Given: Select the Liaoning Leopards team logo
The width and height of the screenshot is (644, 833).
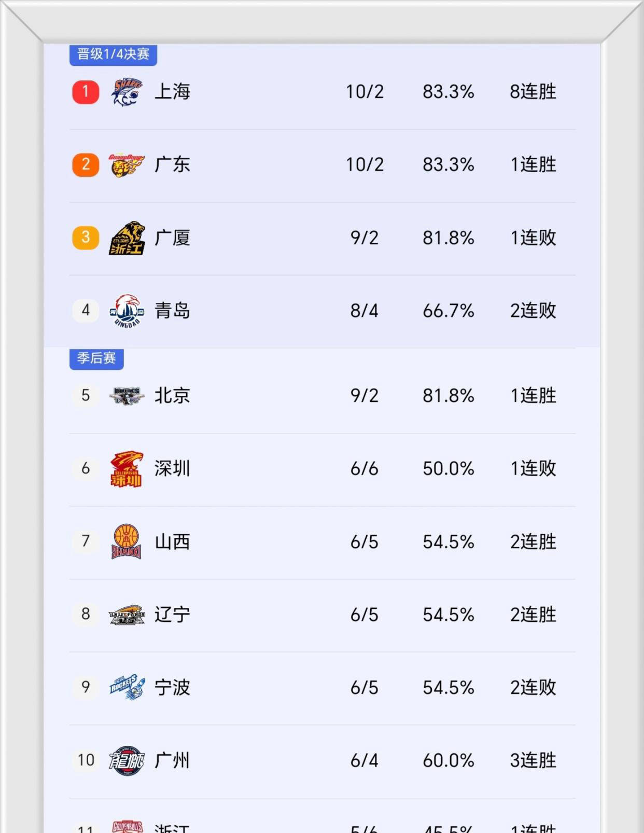Looking at the screenshot, I should [x=127, y=615].
